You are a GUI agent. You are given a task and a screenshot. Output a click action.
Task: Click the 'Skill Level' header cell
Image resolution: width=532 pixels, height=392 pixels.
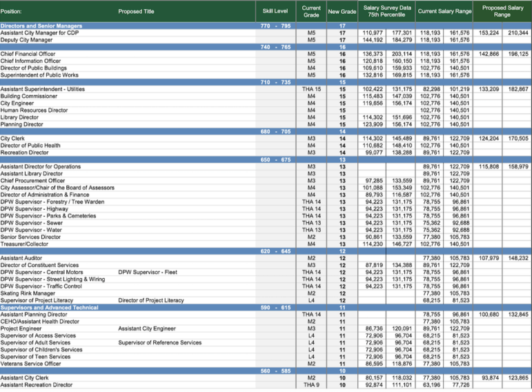pyautogui.click(x=275, y=11)
